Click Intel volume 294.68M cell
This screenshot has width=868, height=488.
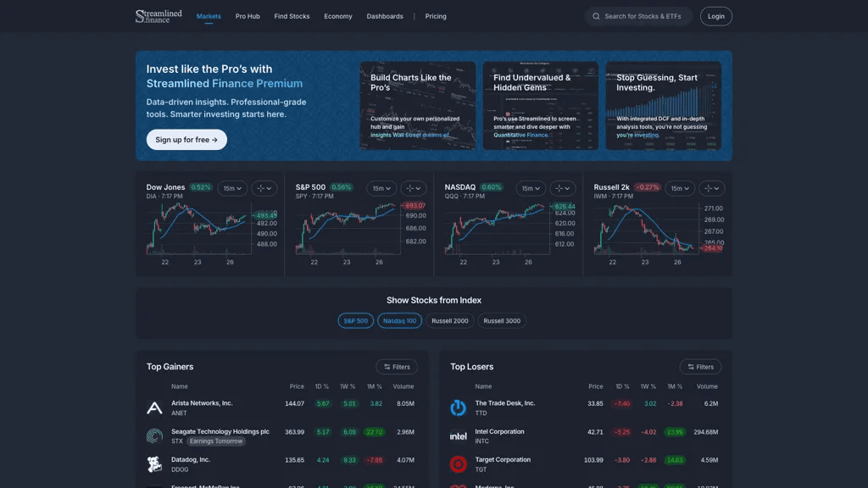706,432
